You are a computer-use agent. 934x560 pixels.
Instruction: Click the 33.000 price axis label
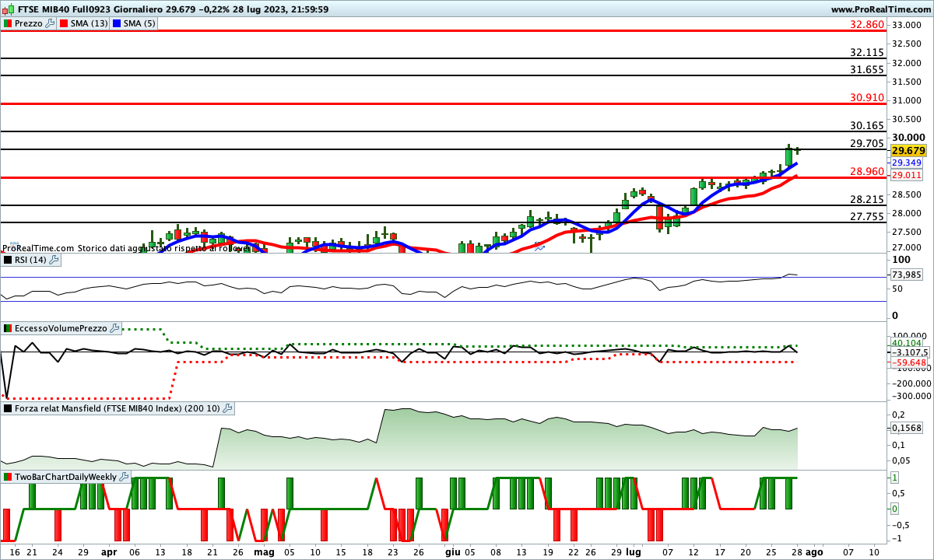908,25
